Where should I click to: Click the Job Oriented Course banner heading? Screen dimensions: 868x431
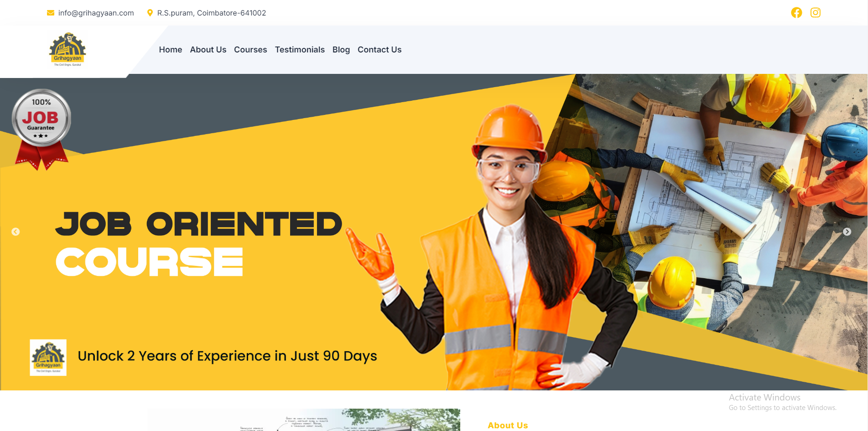[198, 243]
